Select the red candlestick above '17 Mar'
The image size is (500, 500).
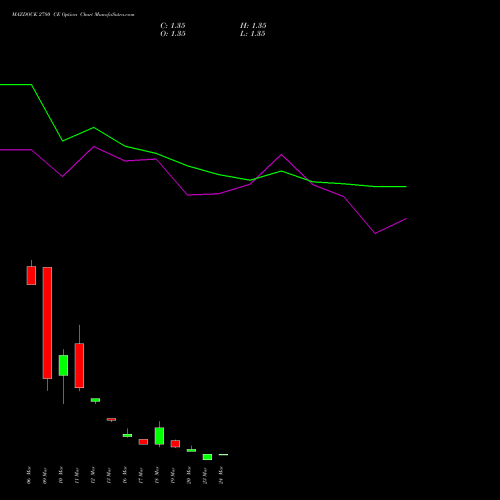[x=143, y=442]
